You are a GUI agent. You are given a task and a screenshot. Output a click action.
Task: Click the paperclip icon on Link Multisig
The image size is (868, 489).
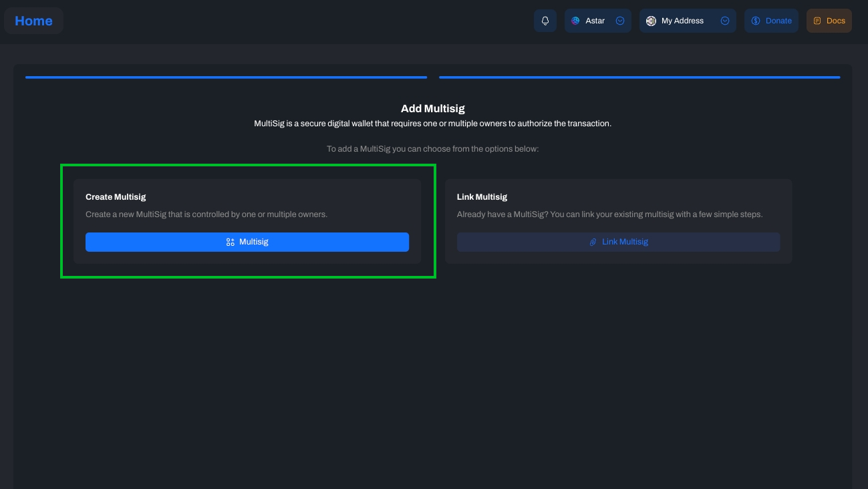[x=593, y=242]
